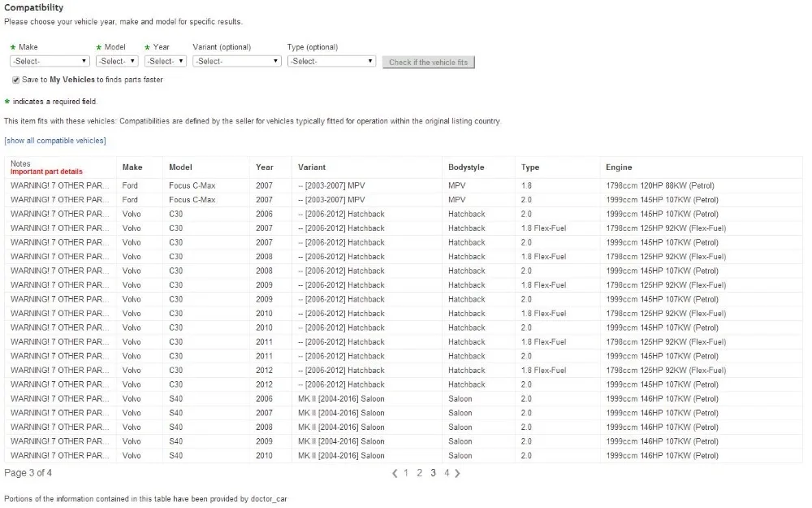
Task: Click S40 model in 2009 row
Action: click(175, 441)
